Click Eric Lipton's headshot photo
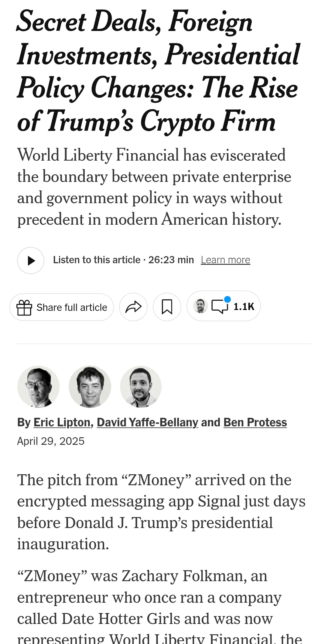 coord(38,387)
